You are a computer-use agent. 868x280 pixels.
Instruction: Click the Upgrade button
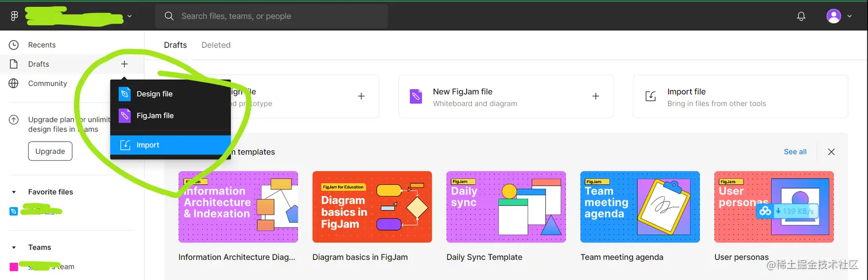(x=50, y=151)
